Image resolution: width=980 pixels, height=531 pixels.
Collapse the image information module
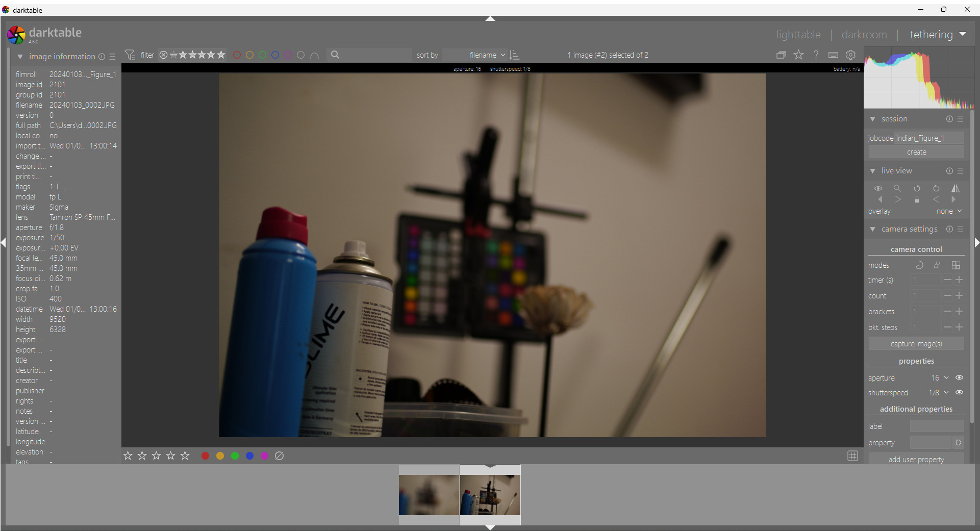tap(20, 57)
